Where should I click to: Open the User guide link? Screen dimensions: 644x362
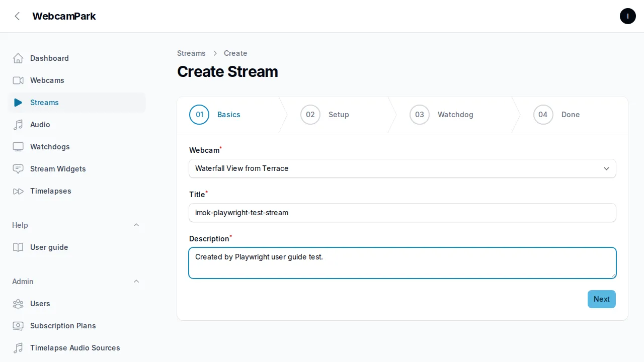tap(77, 247)
